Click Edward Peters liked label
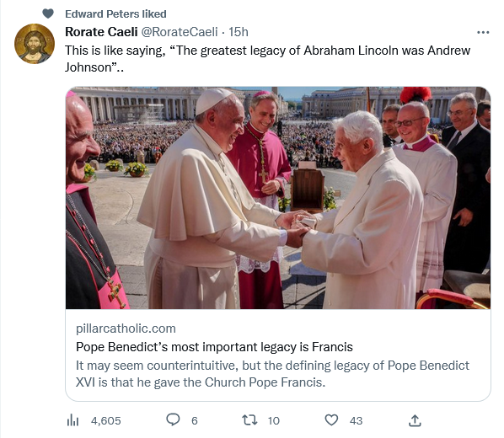Viewport: 504px width, 438px height. click(115, 13)
